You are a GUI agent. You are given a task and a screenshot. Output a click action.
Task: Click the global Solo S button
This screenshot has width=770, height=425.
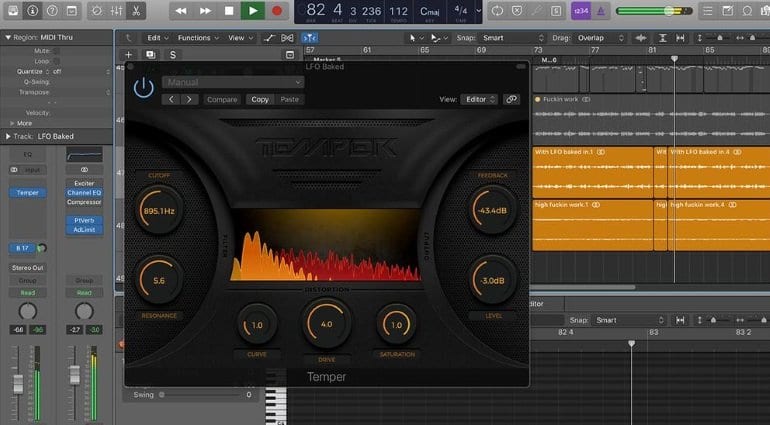click(x=172, y=55)
